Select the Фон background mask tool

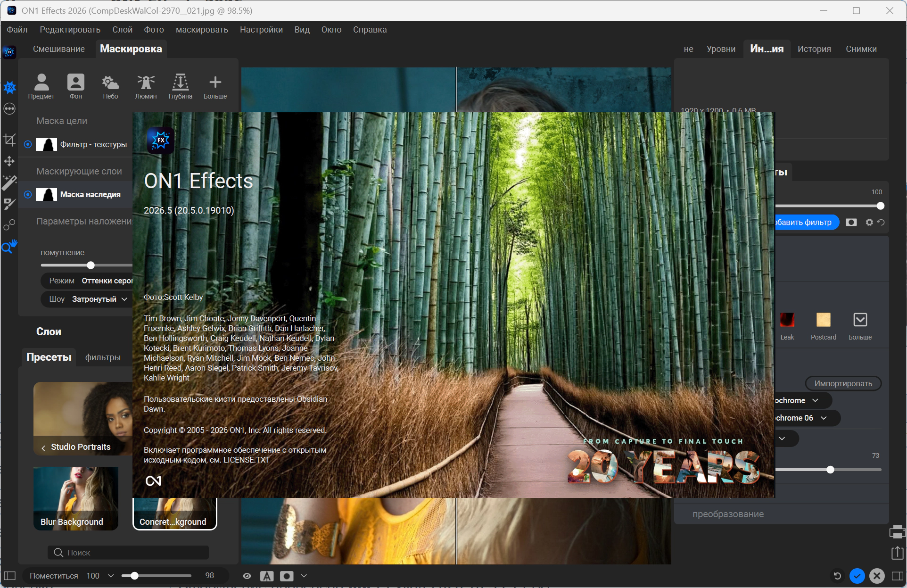[x=75, y=86]
